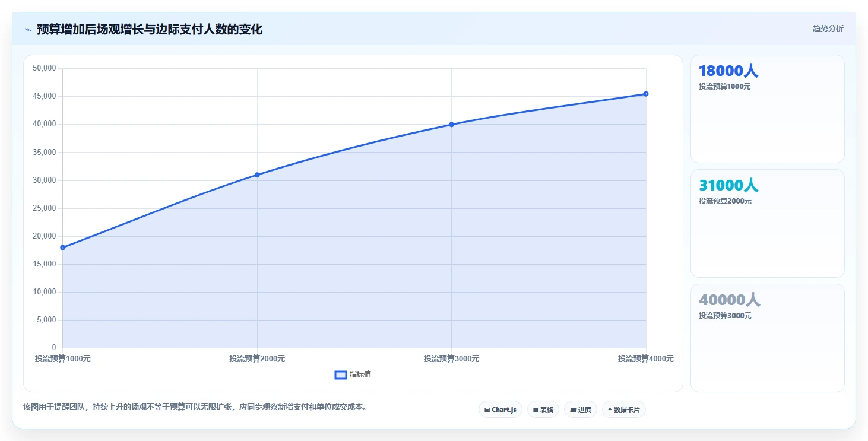Select the 进度 tag button
The height and width of the screenshot is (441, 868).
pos(581,410)
